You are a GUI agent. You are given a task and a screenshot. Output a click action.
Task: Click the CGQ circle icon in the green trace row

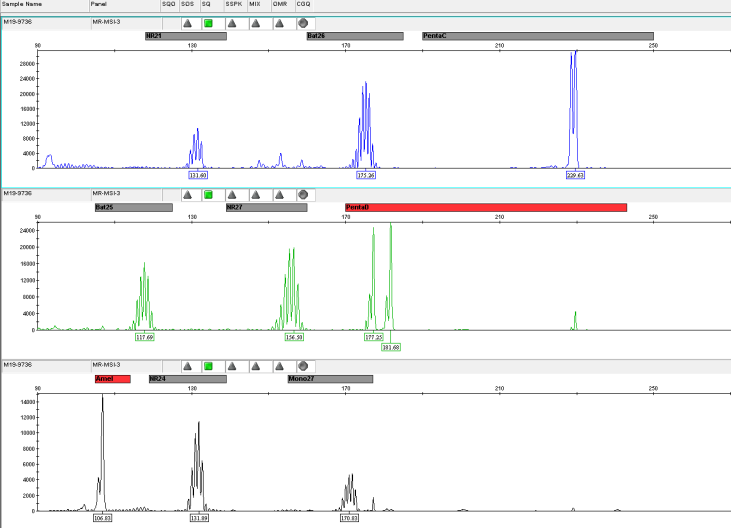pyautogui.click(x=303, y=194)
